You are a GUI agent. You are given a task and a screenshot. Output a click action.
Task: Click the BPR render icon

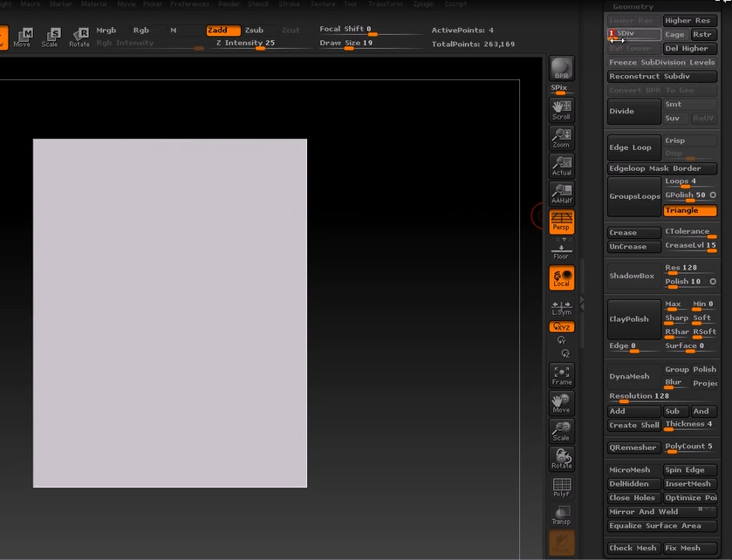tap(562, 68)
